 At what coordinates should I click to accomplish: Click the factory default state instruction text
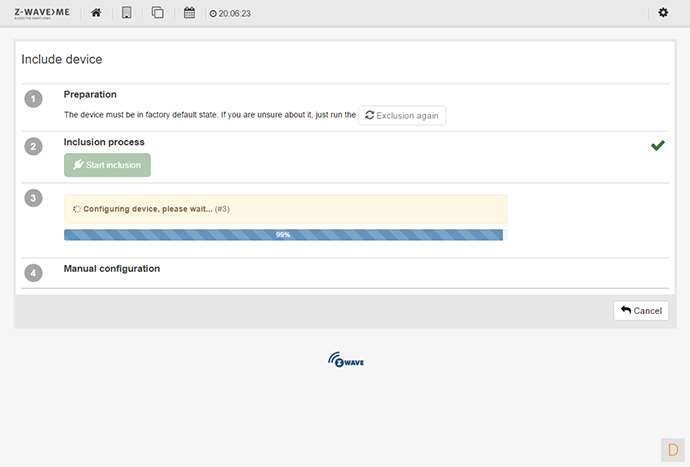point(210,115)
